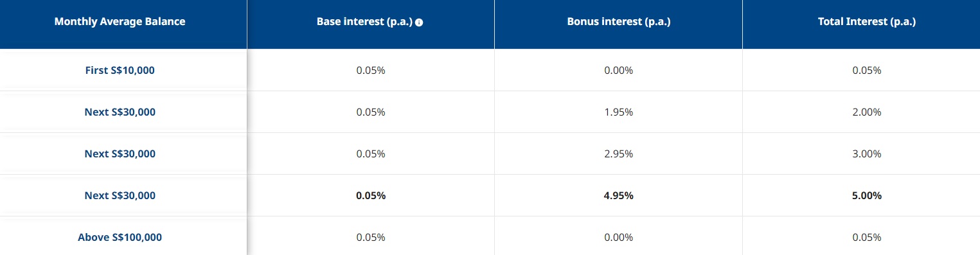Click 0.00% bonus interest in Above S$100,000 row

point(618,237)
